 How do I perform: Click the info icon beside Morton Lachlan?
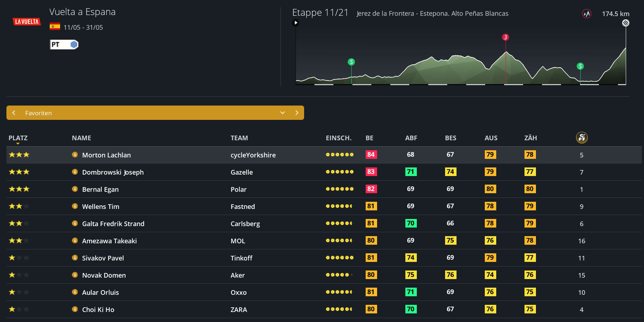(x=75, y=155)
